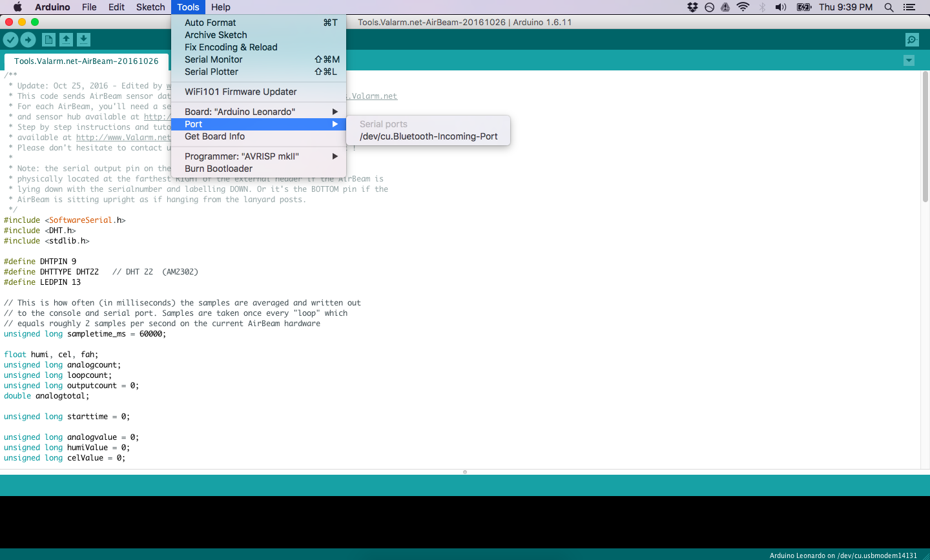Click the status bar board and port text

[843, 555]
